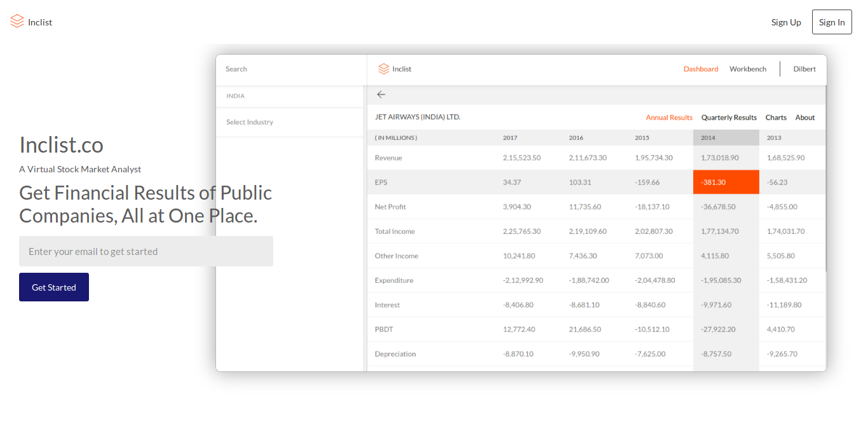Open the Select Industry dropdown
The image size is (868, 426).
[289, 122]
